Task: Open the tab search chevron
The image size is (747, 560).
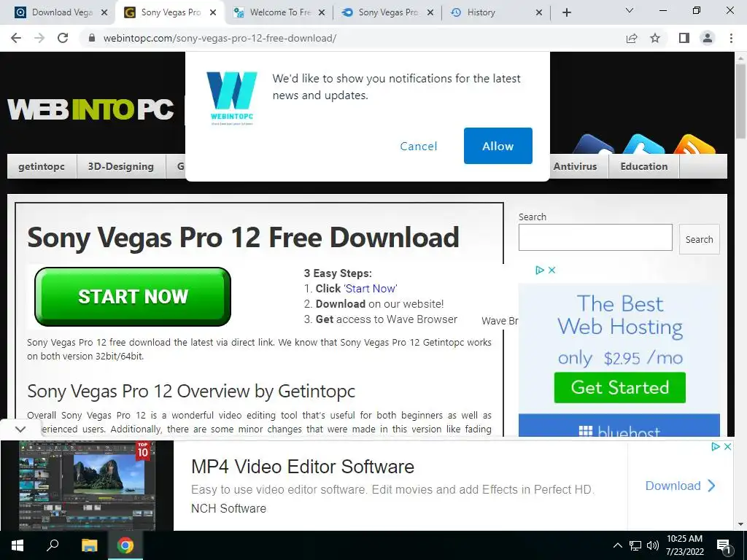Action: [x=630, y=10]
